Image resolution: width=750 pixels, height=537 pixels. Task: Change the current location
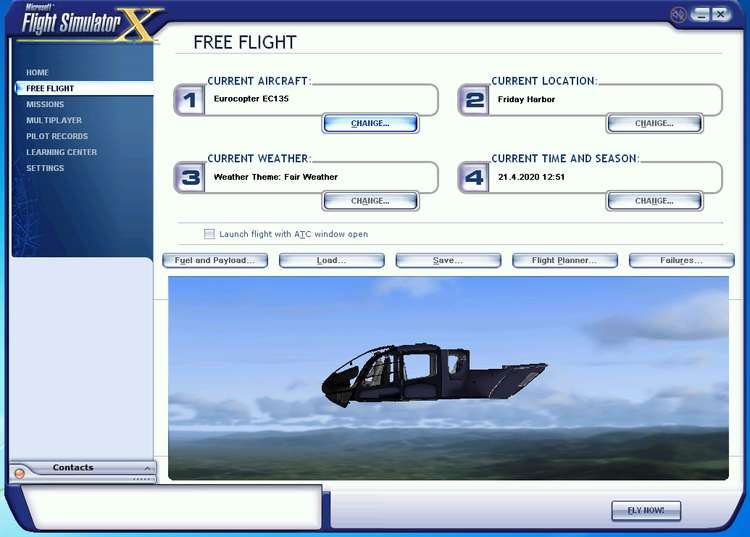[654, 123]
